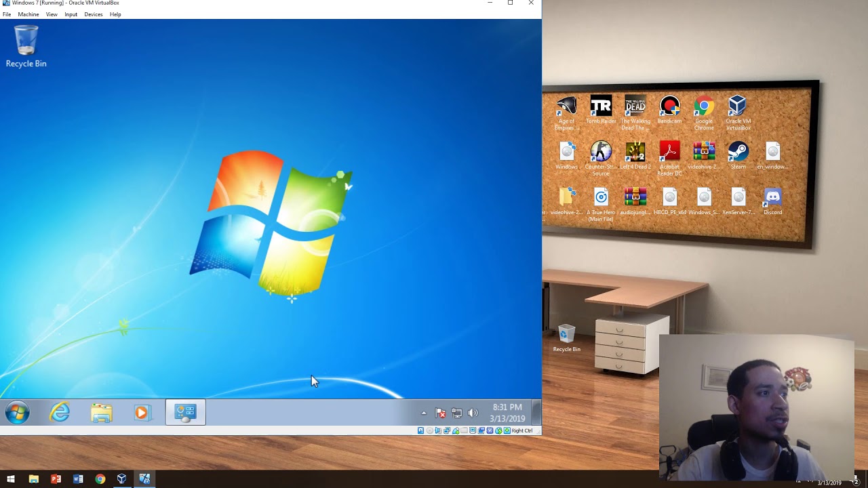
Task: Click the Right Ctrl host key label
Action: (x=522, y=430)
